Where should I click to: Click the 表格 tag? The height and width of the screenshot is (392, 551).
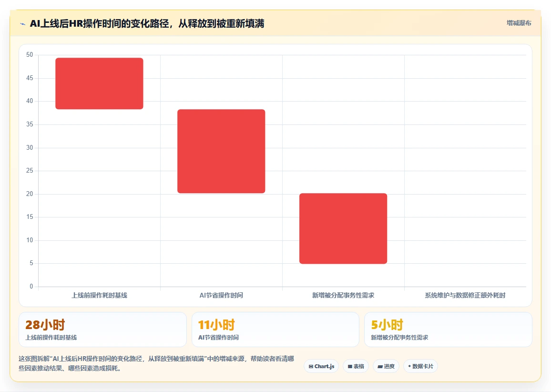pyautogui.click(x=356, y=366)
